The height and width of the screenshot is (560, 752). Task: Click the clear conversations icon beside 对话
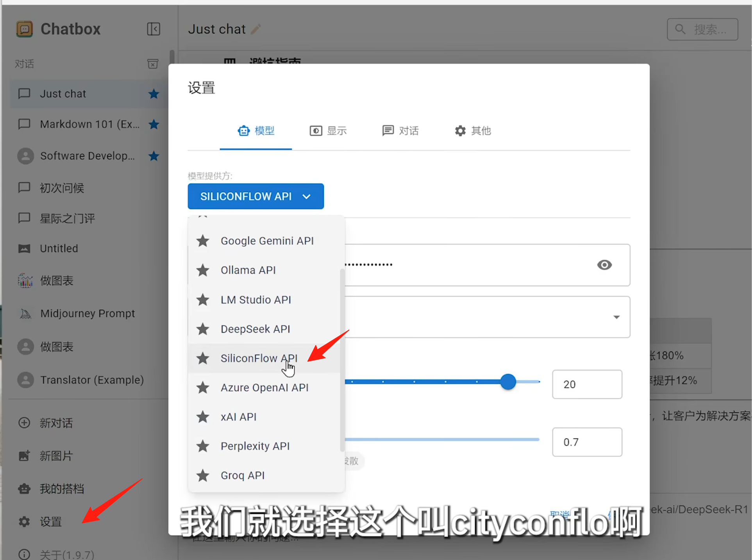tap(153, 64)
